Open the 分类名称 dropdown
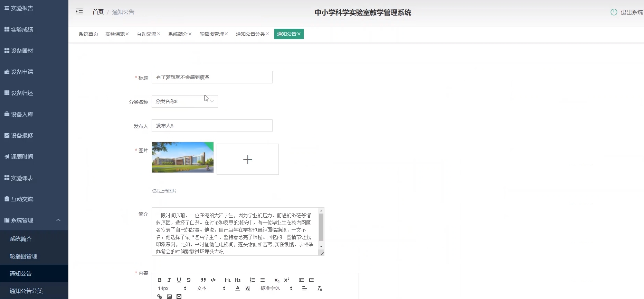The width and height of the screenshot is (644, 299). (184, 101)
